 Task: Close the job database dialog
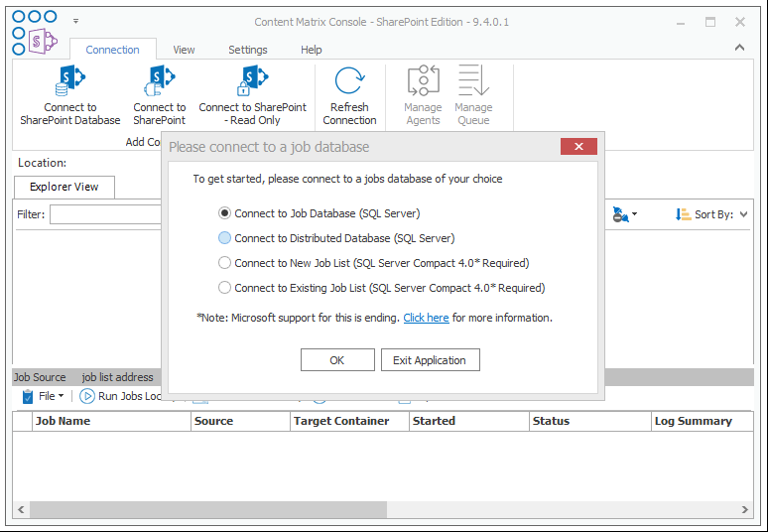coord(578,147)
